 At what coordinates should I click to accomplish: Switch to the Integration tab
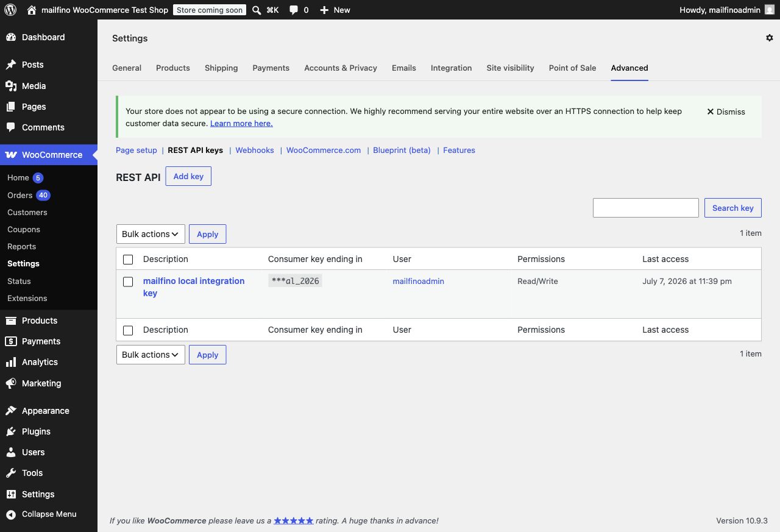tap(452, 68)
